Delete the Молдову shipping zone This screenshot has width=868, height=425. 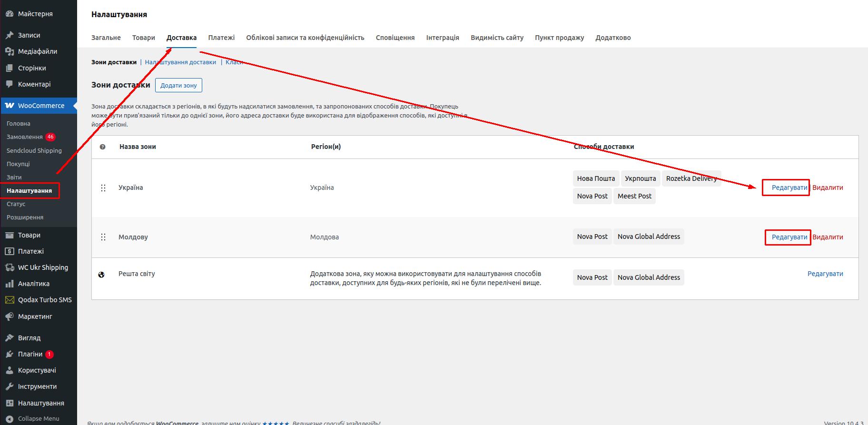[828, 237]
